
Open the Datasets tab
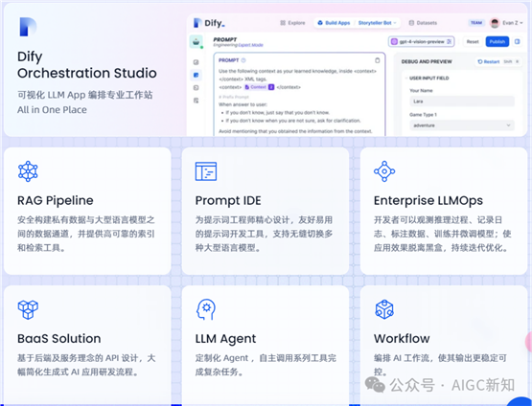pyautogui.click(x=423, y=23)
